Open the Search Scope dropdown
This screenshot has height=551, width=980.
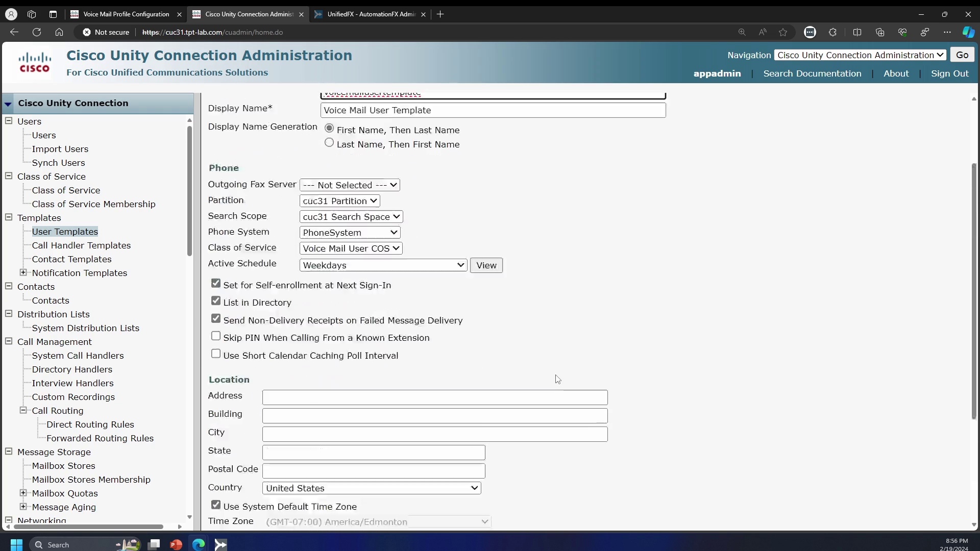coord(351,216)
